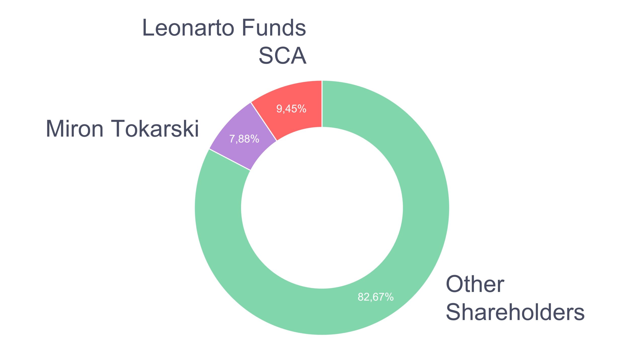Viewport: 644px width, 362px height.
Task: Click the word "Other" in the label
Action: (475, 284)
